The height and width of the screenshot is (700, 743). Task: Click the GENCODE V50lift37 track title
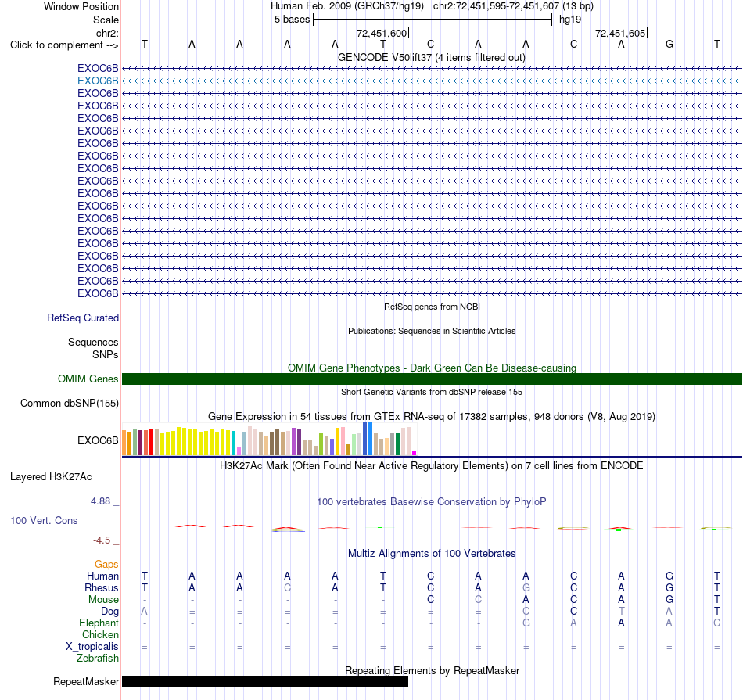click(x=431, y=58)
